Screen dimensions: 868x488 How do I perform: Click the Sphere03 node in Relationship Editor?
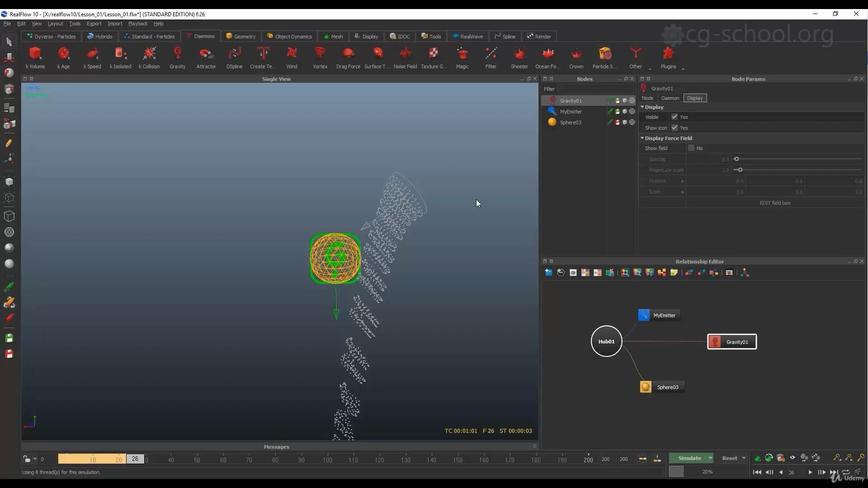point(662,387)
